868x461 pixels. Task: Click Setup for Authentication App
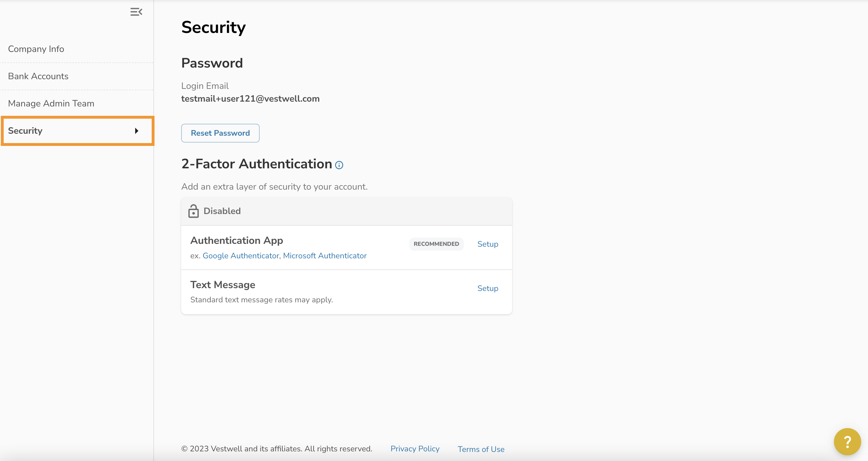point(488,244)
